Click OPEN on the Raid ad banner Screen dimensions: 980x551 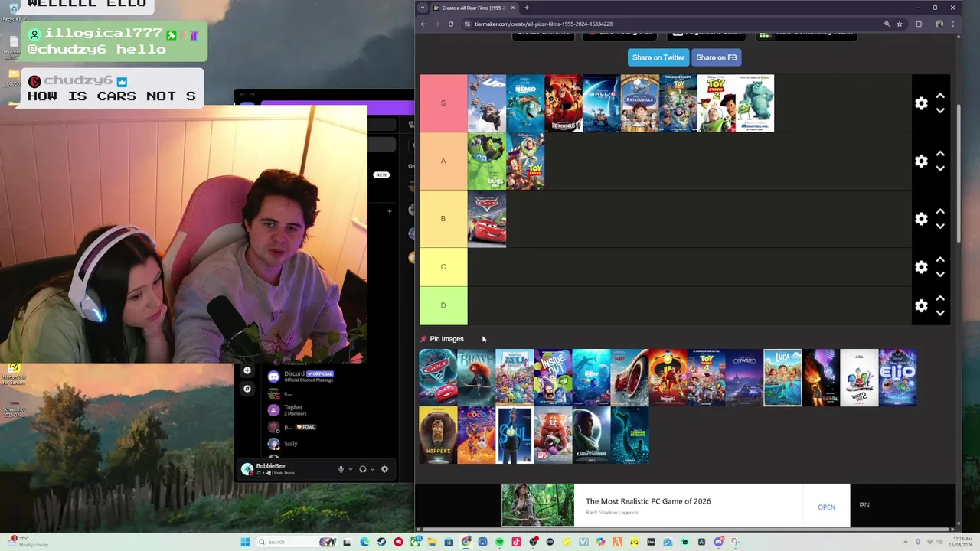826,507
